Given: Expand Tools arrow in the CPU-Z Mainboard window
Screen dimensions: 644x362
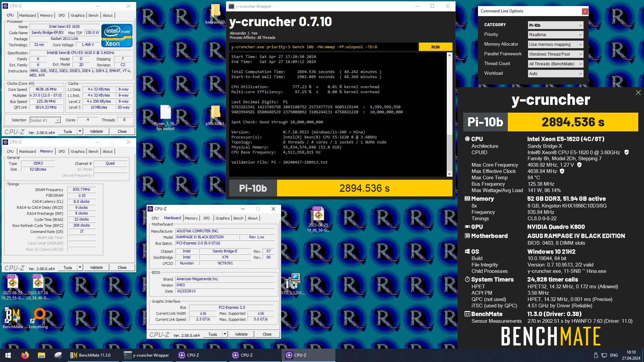Looking at the screenshot, I should [x=225, y=334].
